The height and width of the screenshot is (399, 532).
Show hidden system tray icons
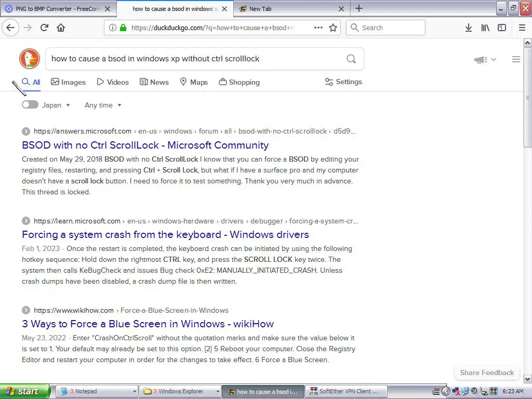(446, 392)
